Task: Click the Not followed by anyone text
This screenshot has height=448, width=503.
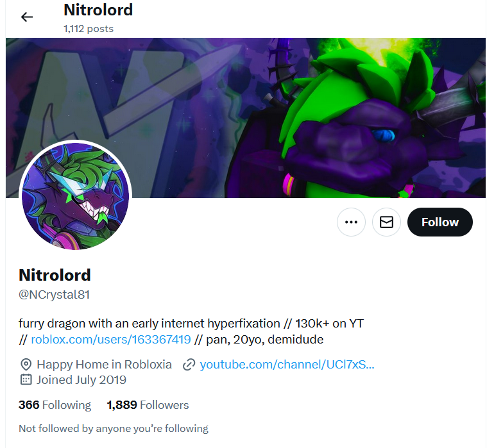Action: click(x=114, y=429)
